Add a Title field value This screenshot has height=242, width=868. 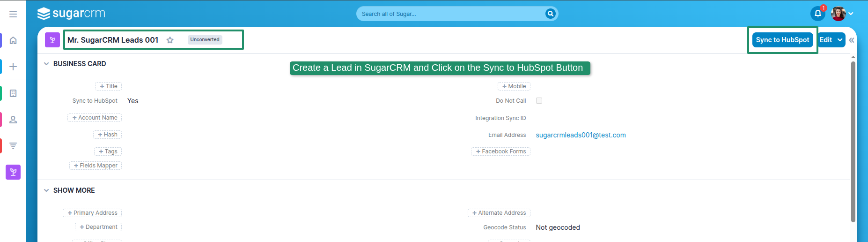(x=109, y=86)
